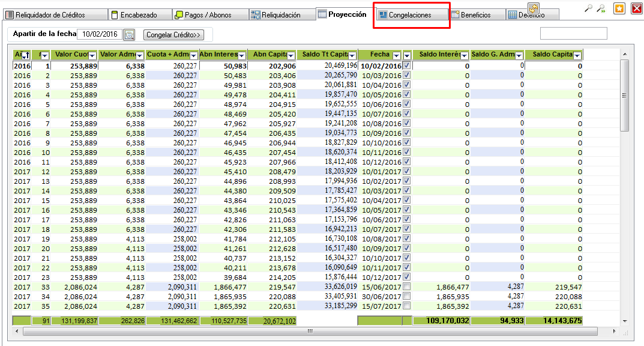Image resolution: width=644 pixels, height=346 pixels.
Task: Open the Abn Capital column filter dropdown
Action: (291, 56)
